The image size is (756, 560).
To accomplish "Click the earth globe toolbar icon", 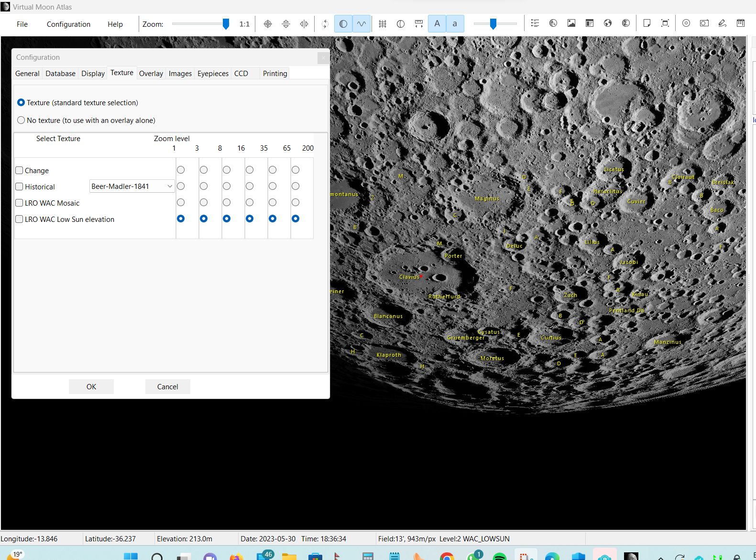I will (608, 23).
